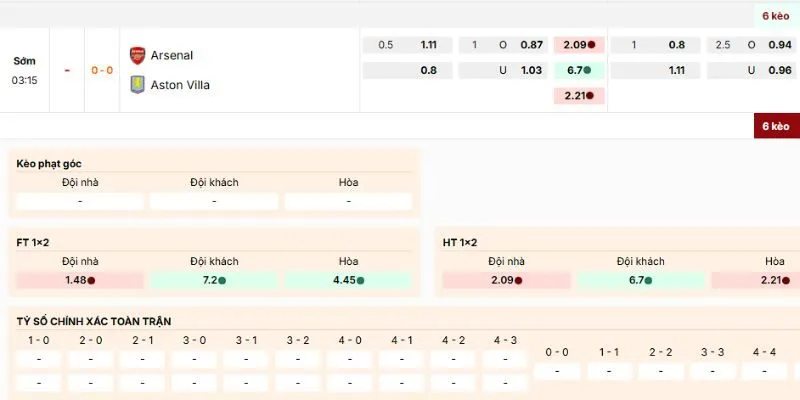The height and width of the screenshot is (400, 800).
Task: Click the Aston Villa club crest
Action: point(137,85)
